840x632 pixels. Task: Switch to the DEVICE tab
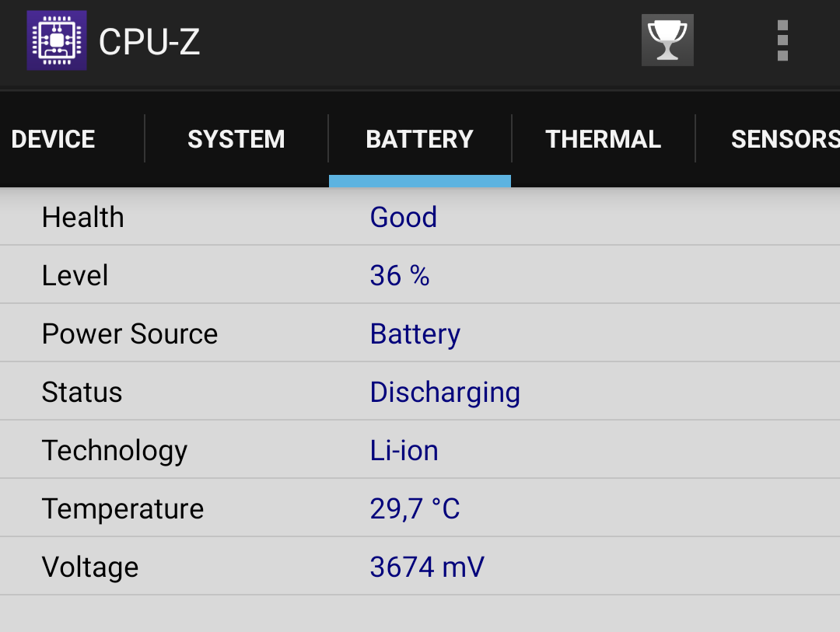(x=53, y=139)
